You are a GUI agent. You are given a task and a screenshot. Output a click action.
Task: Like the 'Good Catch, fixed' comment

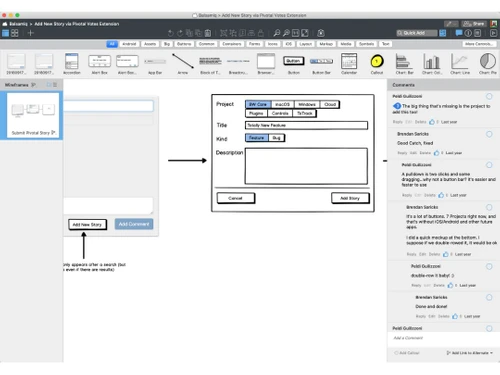[436, 153]
